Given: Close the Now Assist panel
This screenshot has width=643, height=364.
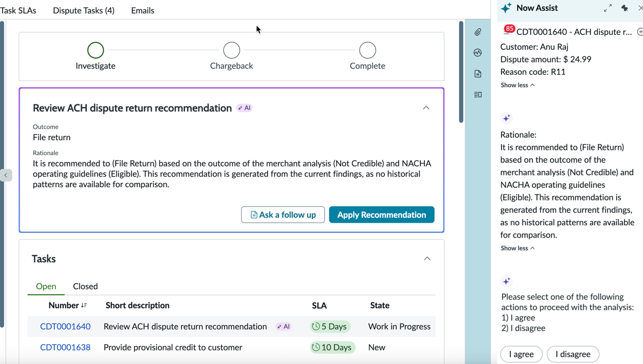Looking at the screenshot, I should click(640, 8).
